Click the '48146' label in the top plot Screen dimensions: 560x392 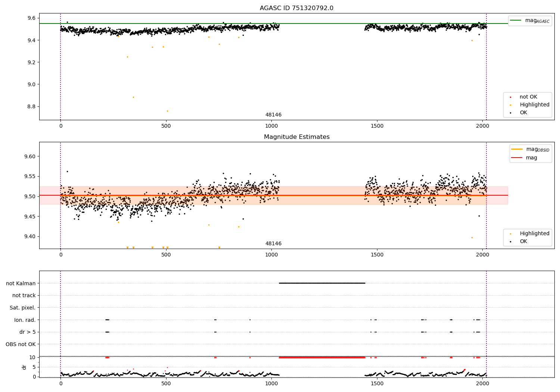coord(273,115)
